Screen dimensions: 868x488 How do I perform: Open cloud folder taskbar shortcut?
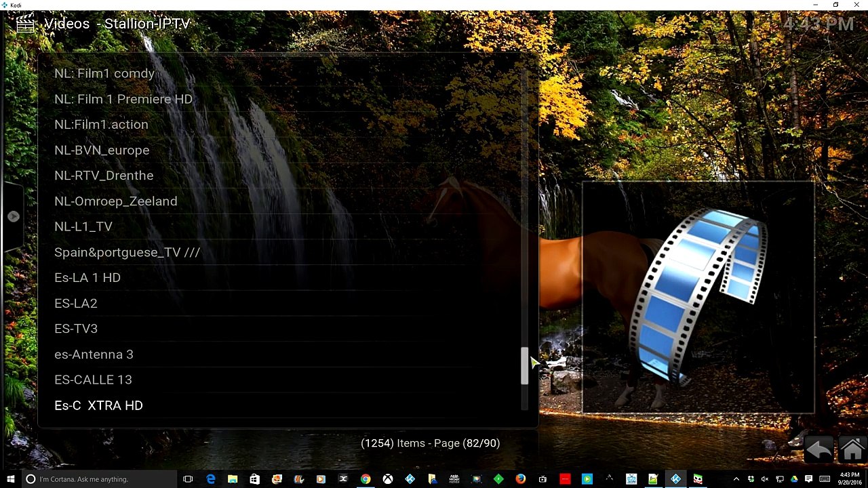pyautogui.click(x=431, y=479)
